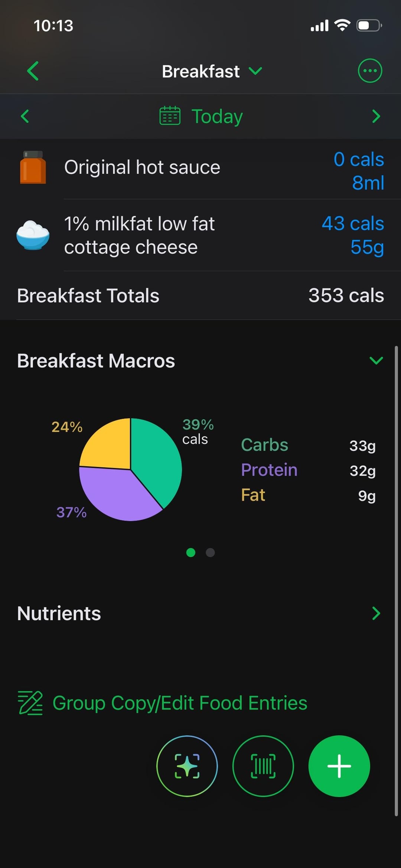Image resolution: width=401 pixels, height=868 pixels.
Task: Collapse the Breakfast Macros section
Action: pos(376,360)
